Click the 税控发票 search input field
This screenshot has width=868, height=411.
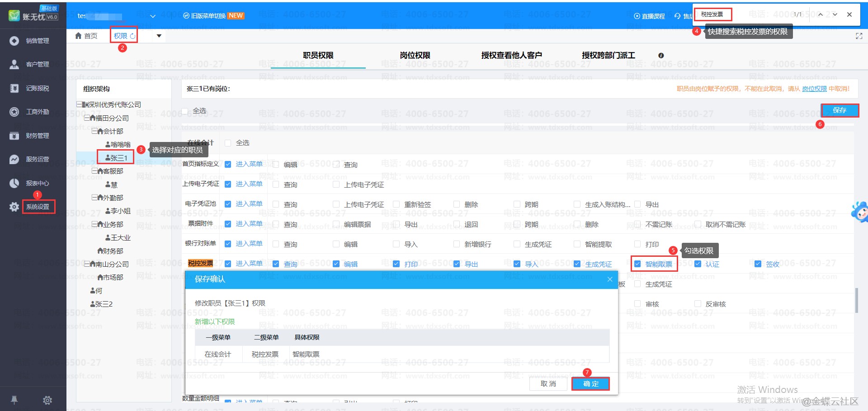tap(713, 14)
